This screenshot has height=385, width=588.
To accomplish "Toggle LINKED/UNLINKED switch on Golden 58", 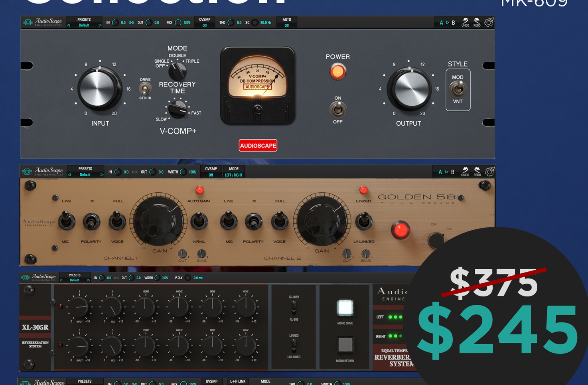I will pyautogui.click(x=363, y=221).
